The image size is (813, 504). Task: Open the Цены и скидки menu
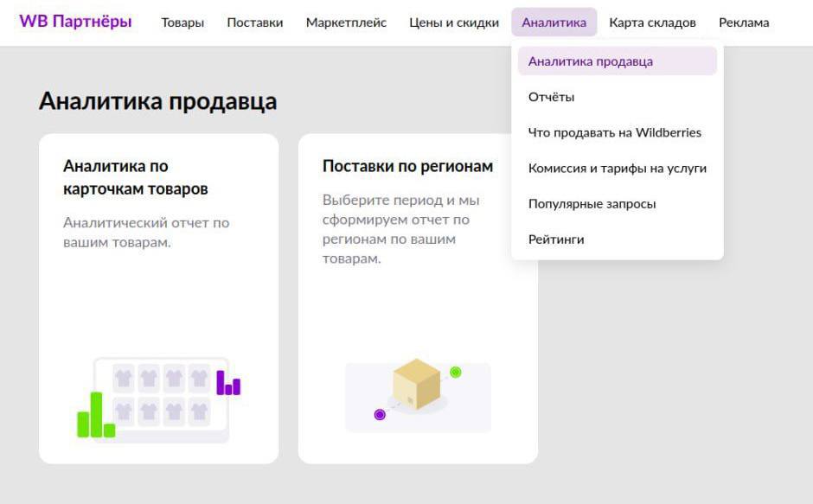pos(454,22)
